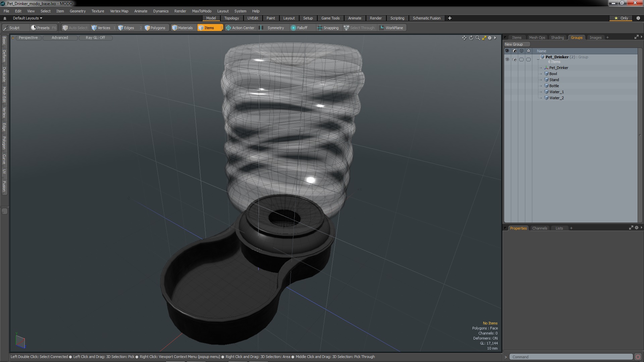Enable the Falloff tool

(x=299, y=28)
